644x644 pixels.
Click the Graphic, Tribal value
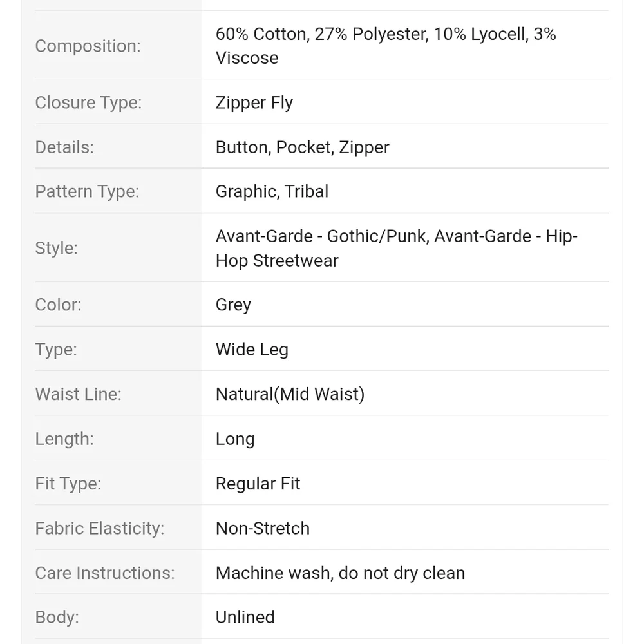click(x=272, y=191)
